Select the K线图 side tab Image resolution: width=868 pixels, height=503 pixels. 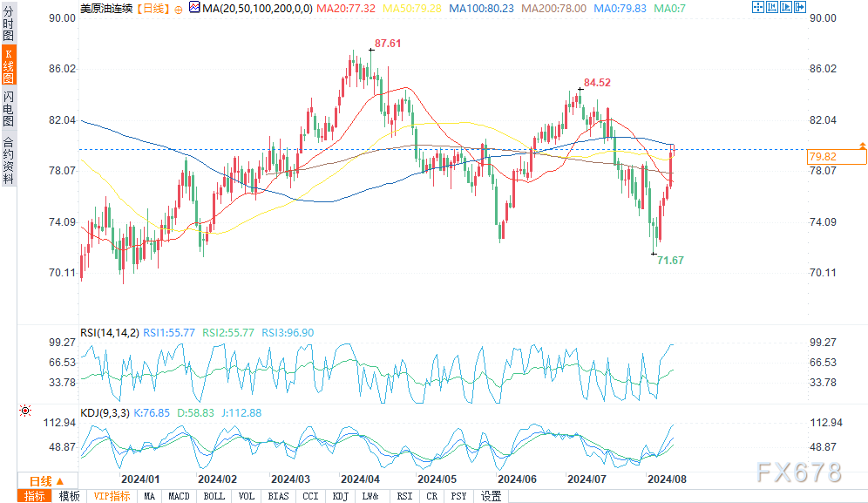[x=9, y=65]
